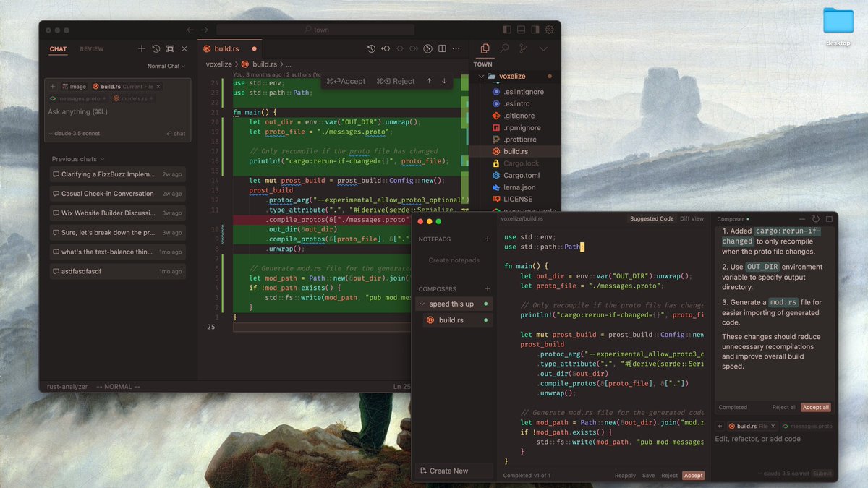
Task: Collapse the Previous chats section
Action: pyautogui.click(x=78, y=159)
